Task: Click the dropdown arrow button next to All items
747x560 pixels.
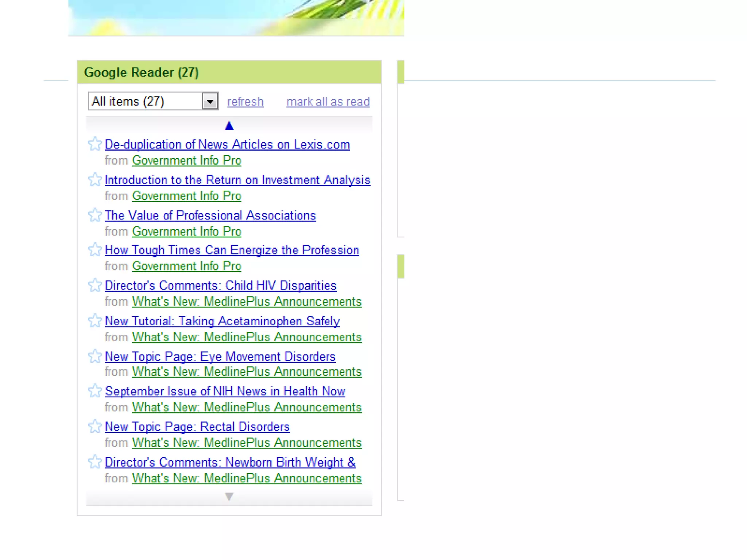Action: (210, 101)
